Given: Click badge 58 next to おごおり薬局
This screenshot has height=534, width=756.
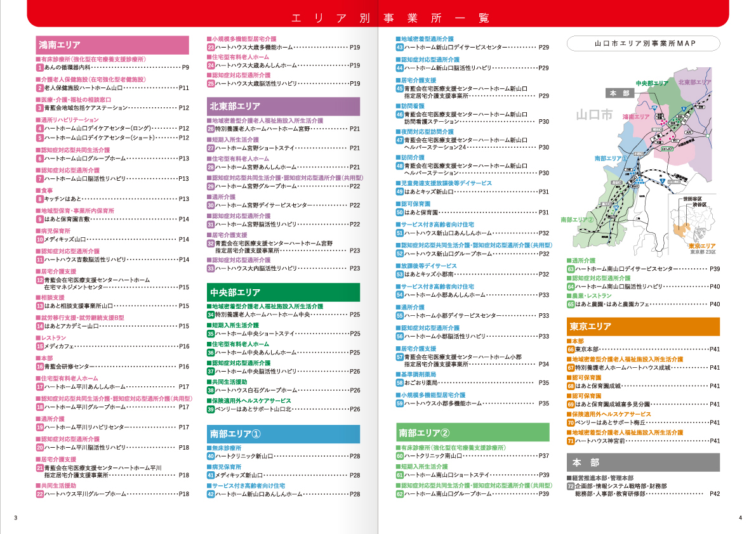Looking at the screenshot, I should (399, 383).
